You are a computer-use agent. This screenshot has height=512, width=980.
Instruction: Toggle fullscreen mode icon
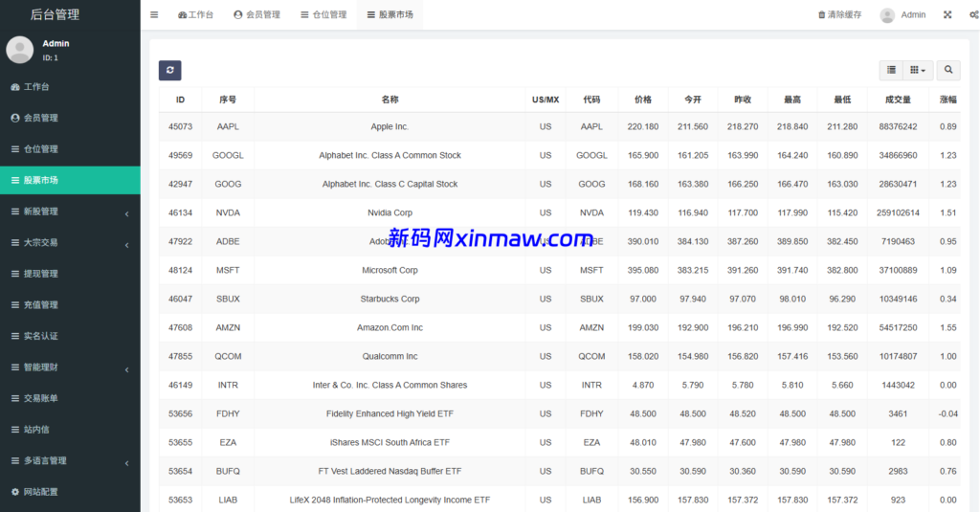coord(947,14)
